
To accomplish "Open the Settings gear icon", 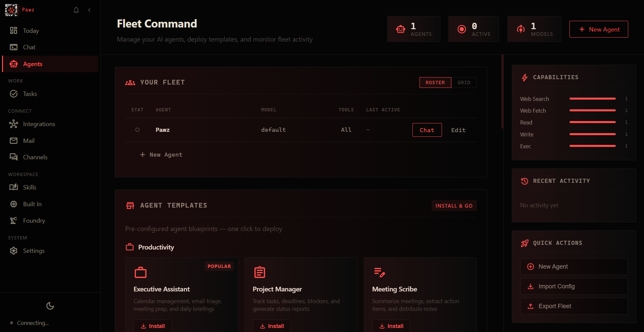I will pyautogui.click(x=13, y=251).
